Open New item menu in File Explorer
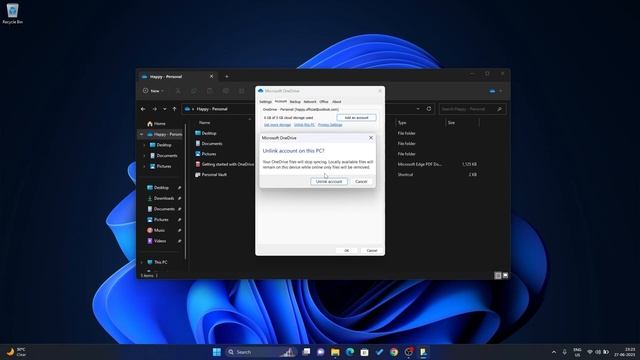 (153, 91)
